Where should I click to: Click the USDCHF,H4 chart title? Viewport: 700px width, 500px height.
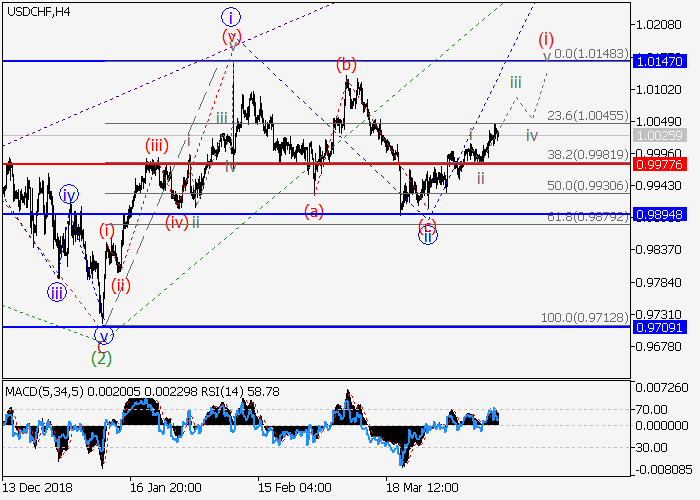point(37,12)
